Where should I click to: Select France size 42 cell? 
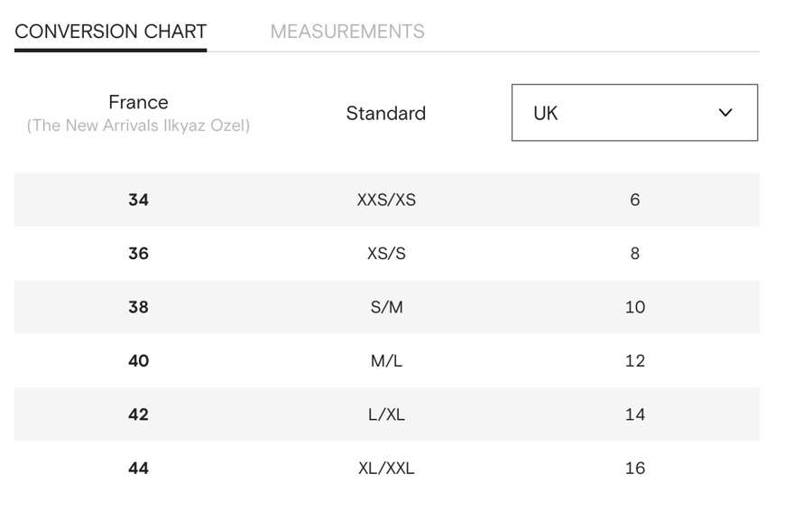tap(138, 414)
